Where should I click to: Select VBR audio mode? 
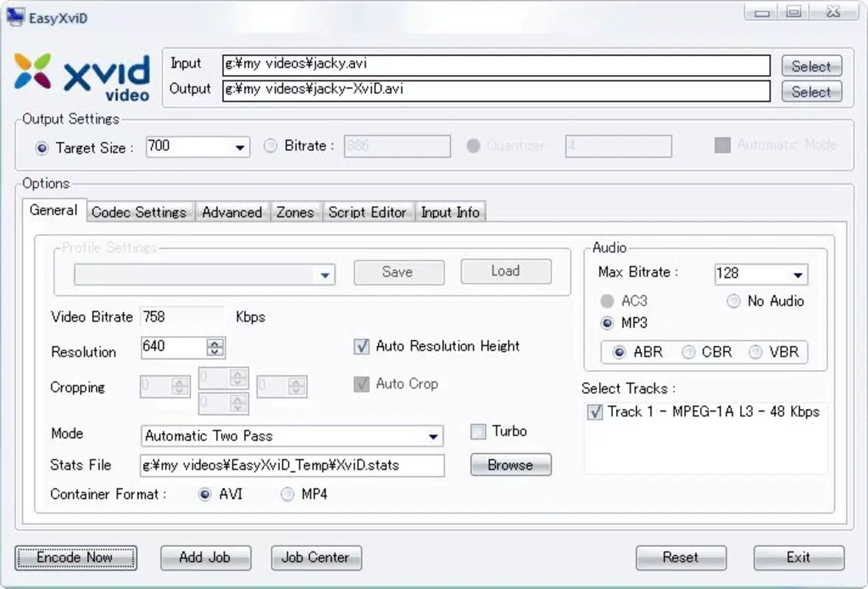(755, 352)
